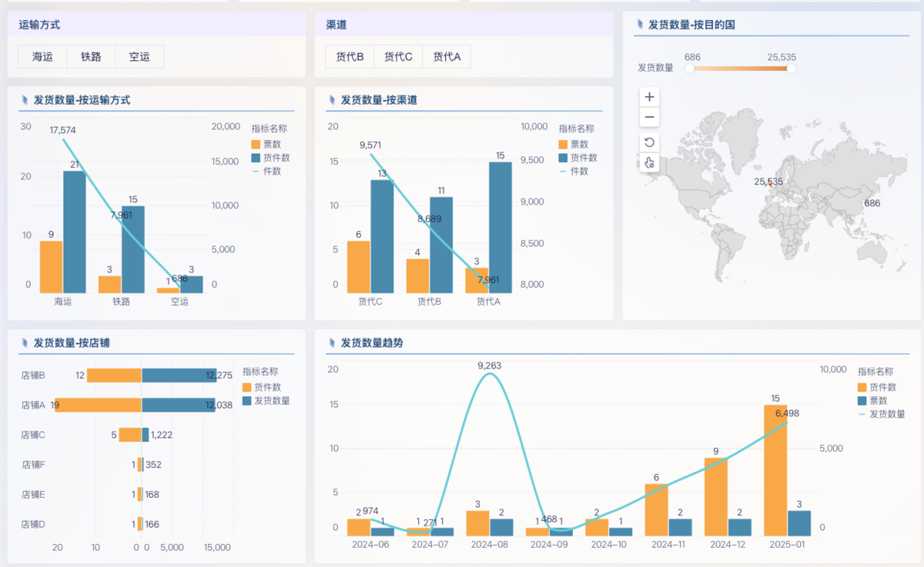Click the blue 12,275 bar for 店铺B
Image resolution: width=924 pixels, height=567 pixels.
[178, 375]
